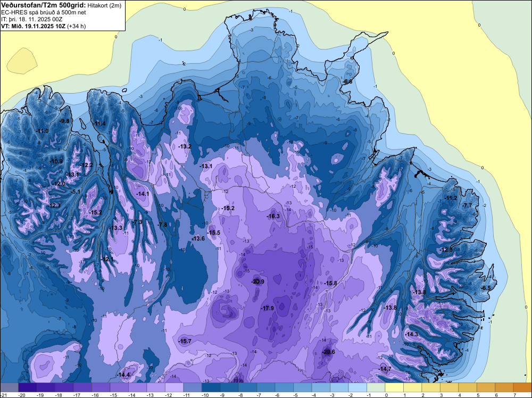Click the -11.4 temperature label
532x398 pixels.
[x=99, y=123]
